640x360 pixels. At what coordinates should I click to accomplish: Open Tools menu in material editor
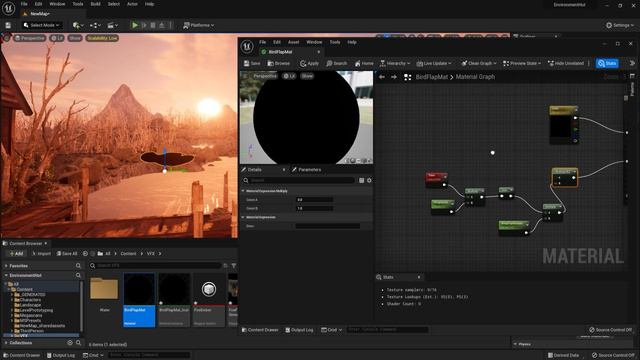[x=335, y=42]
